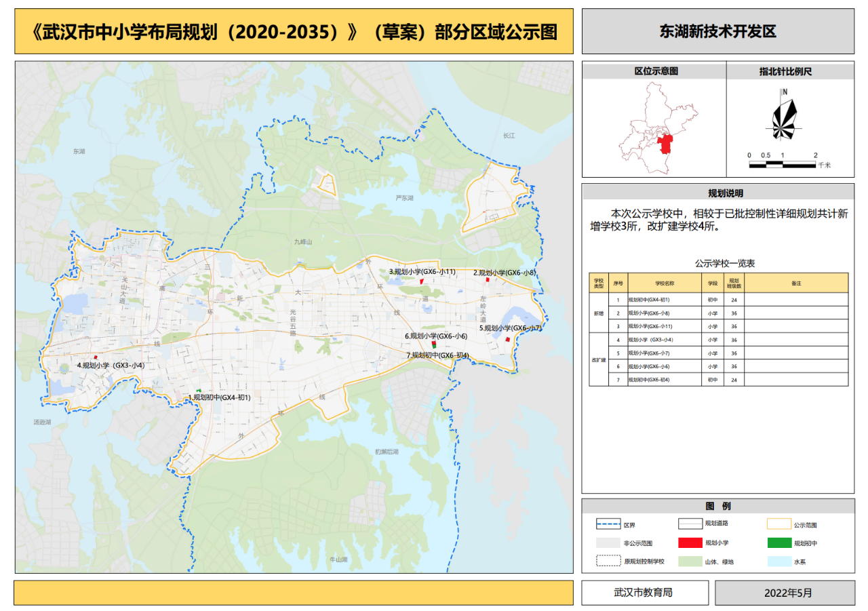Click the 新增 category cell in table
Screen dimensions: 868x611
coord(598,313)
